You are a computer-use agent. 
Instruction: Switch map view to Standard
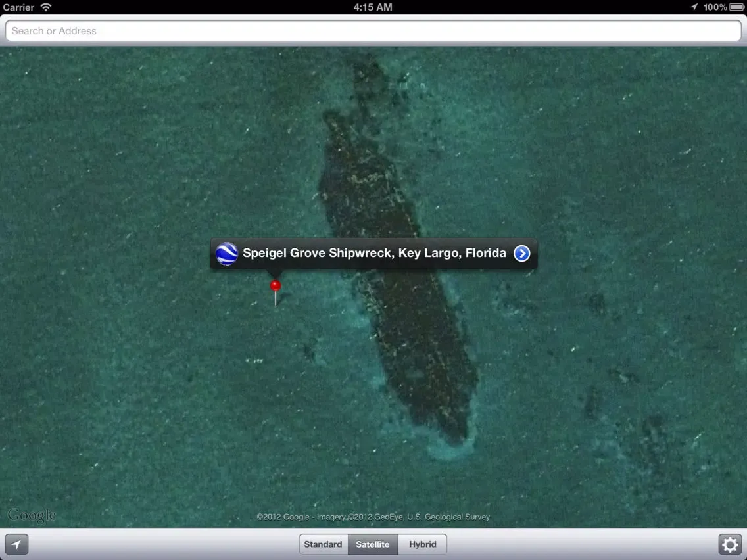(323, 544)
